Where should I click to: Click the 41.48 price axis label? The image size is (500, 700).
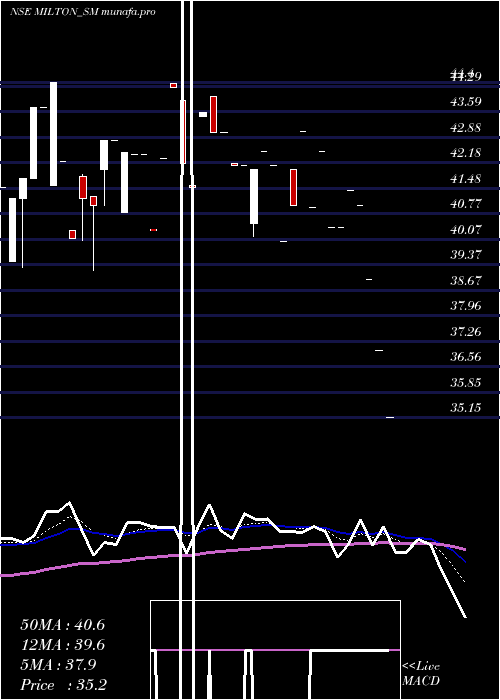466,179
